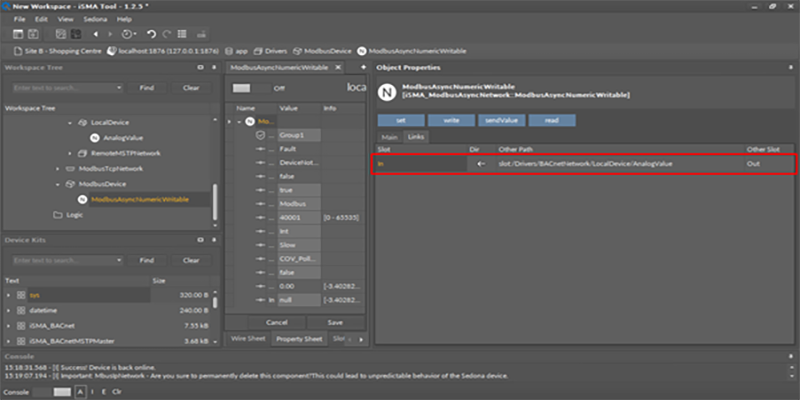Viewport: 800px width, 400px height.
Task: Close the ModbusAsyncNumericWritable tab
Action: (338, 67)
